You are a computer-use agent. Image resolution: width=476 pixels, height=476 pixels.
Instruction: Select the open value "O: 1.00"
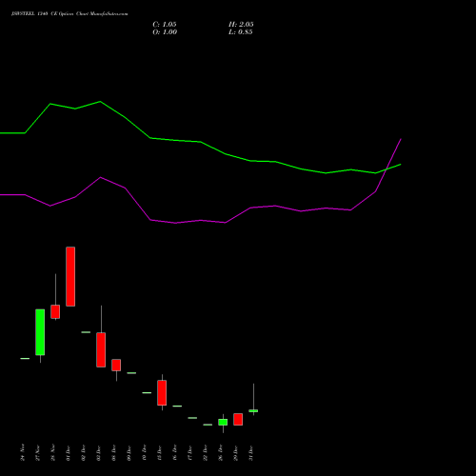[x=165, y=32]
